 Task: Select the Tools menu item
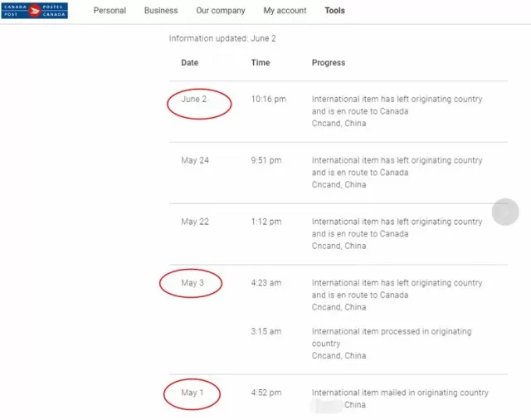point(334,11)
